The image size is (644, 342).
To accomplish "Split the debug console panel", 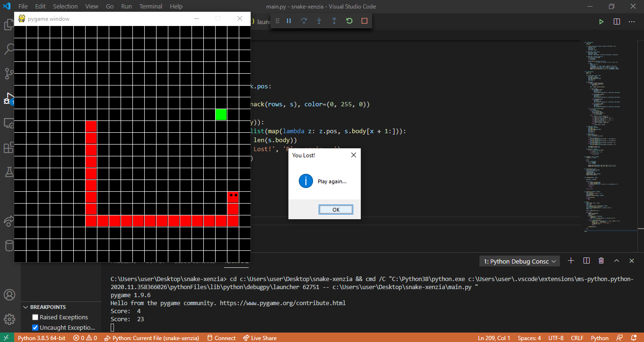I will pos(586,260).
